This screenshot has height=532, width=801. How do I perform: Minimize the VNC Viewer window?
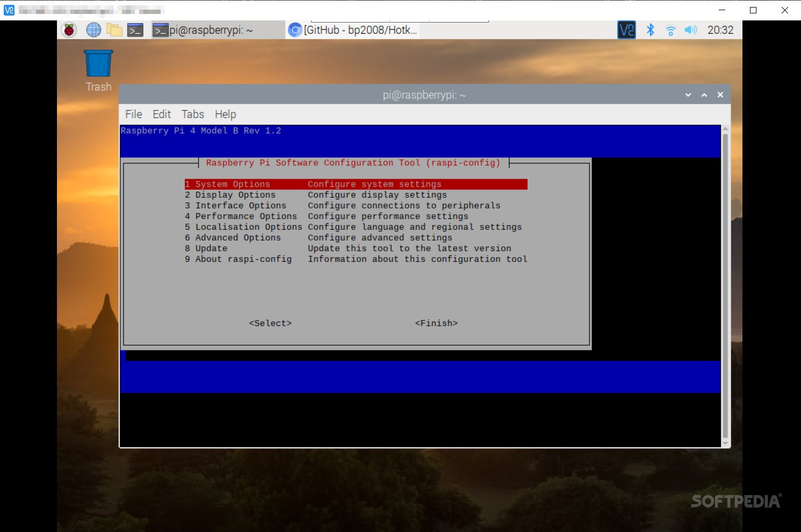coord(722,10)
